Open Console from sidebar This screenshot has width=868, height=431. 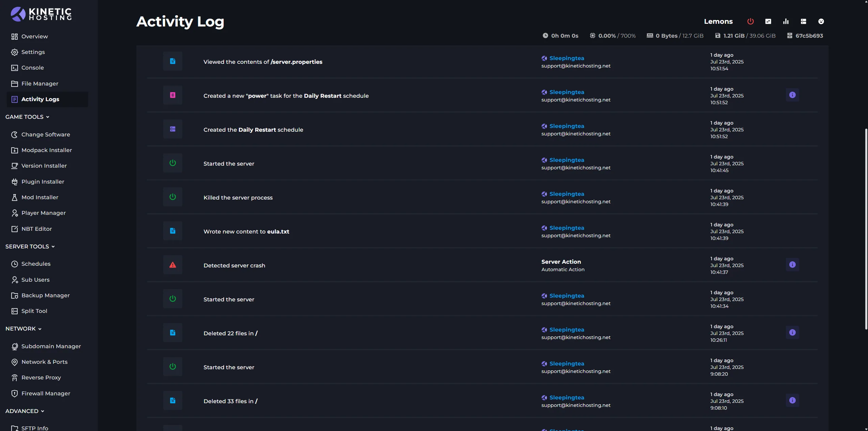[32, 68]
